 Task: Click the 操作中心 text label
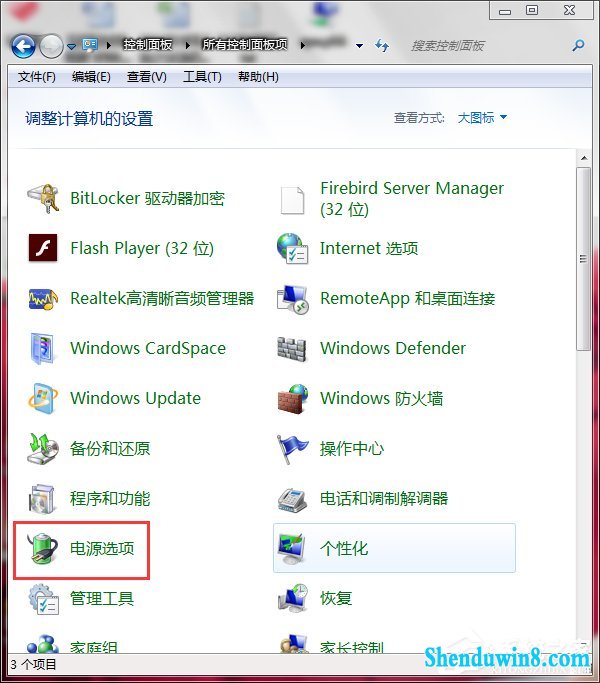(x=352, y=449)
